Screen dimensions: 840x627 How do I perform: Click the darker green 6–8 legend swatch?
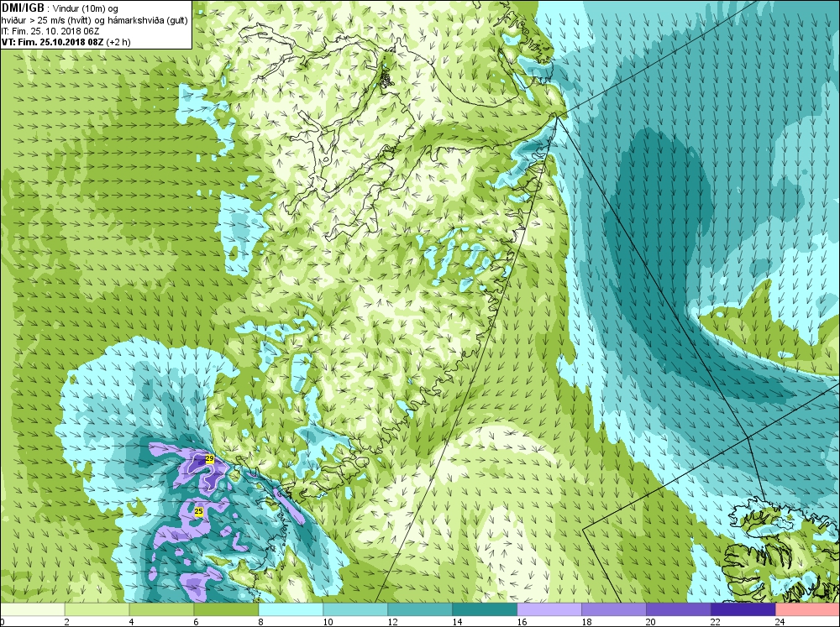point(226,609)
